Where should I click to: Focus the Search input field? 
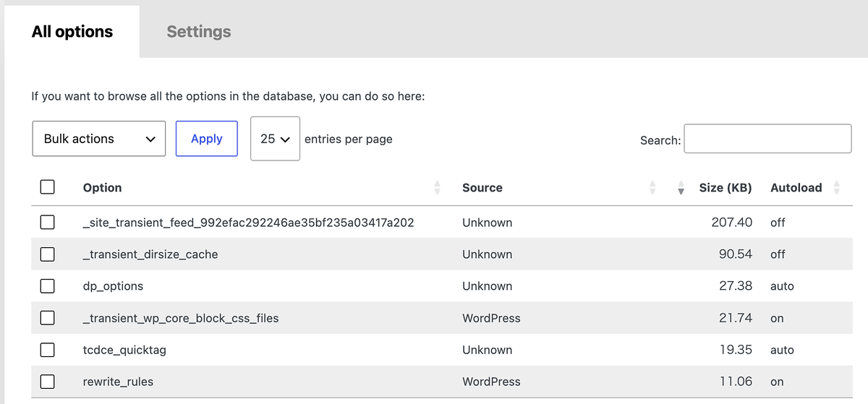[x=767, y=139]
